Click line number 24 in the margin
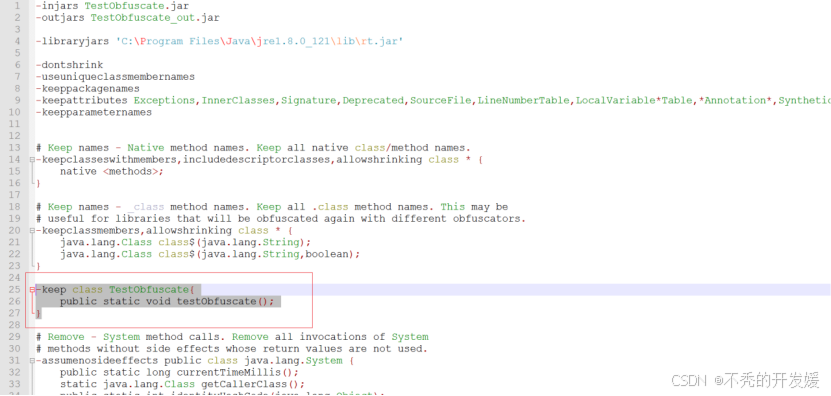 (x=15, y=278)
